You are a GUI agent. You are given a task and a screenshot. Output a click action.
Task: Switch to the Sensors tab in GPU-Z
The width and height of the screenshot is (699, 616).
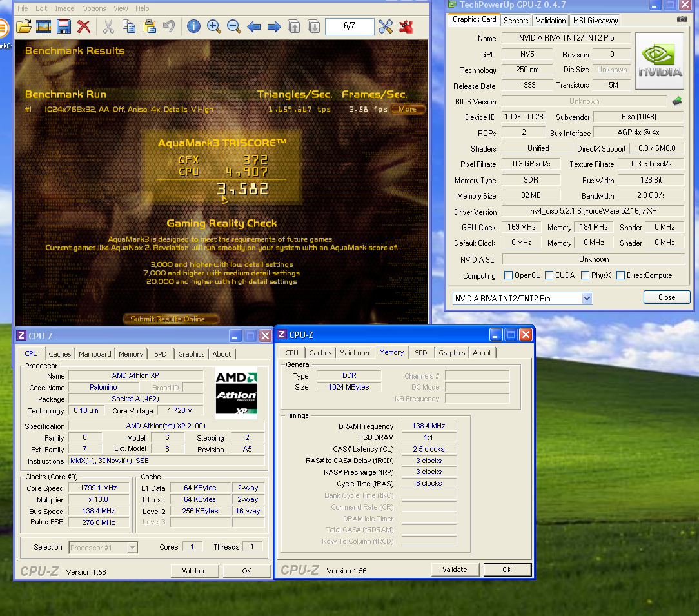[516, 21]
